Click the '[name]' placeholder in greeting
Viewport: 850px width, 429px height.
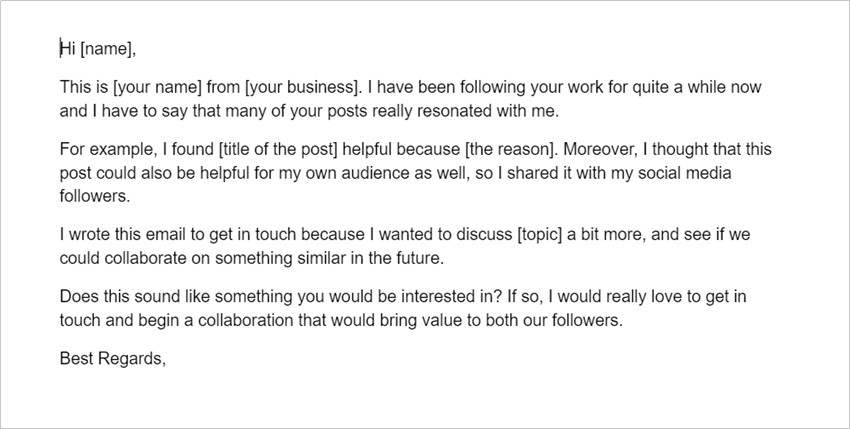(x=106, y=49)
